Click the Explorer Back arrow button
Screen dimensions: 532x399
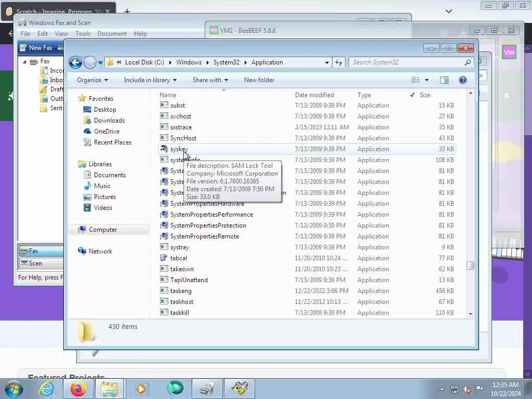point(75,62)
